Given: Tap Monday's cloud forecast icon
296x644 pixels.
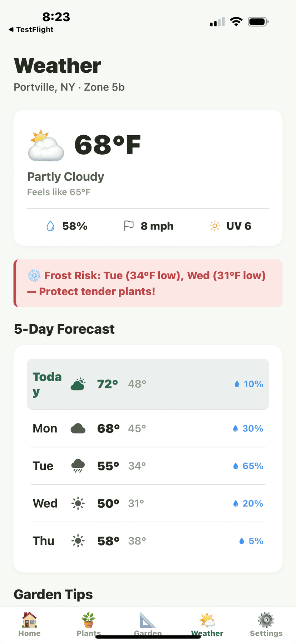Looking at the screenshot, I should tap(78, 428).
